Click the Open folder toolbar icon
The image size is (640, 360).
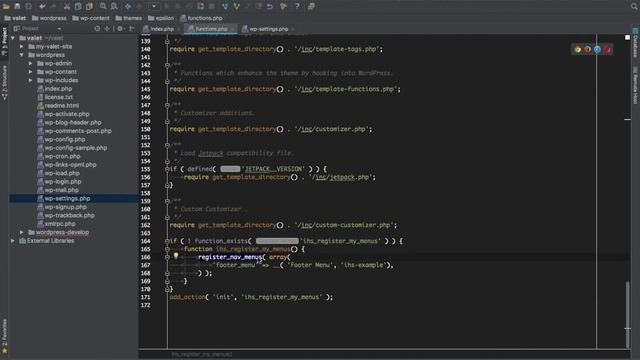[6, 7]
